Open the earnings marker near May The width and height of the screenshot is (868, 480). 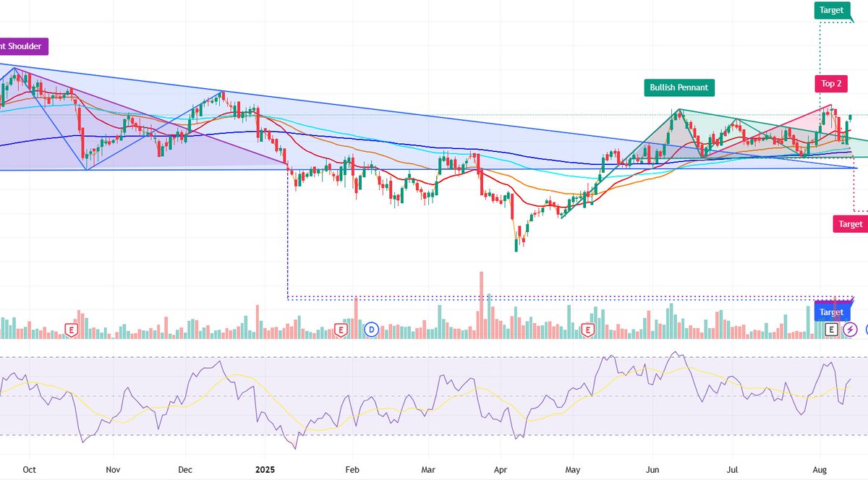[x=588, y=330]
